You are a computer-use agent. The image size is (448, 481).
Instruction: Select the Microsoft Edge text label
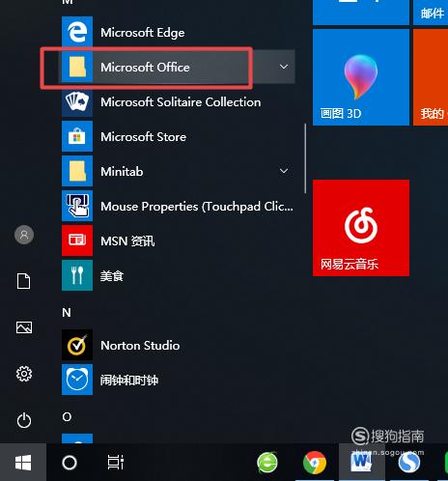[143, 33]
